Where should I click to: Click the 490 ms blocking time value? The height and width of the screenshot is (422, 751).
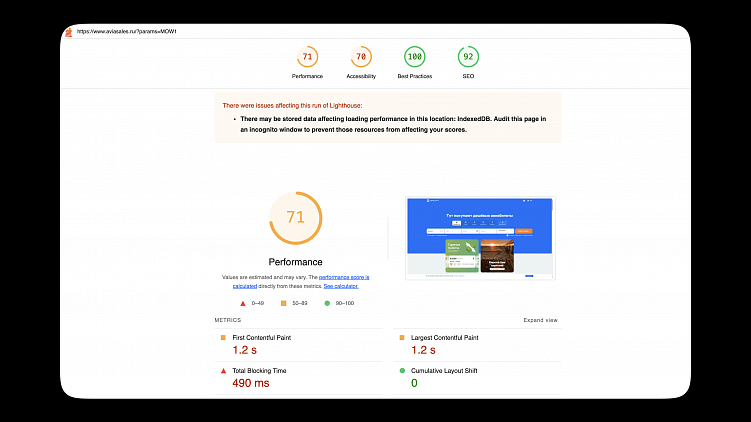[251, 383]
